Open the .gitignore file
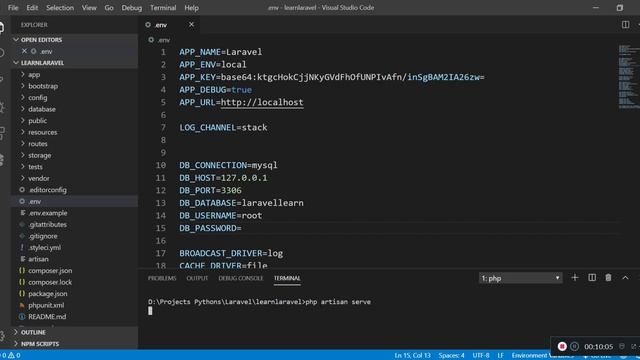The width and height of the screenshot is (640, 360). [x=43, y=236]
